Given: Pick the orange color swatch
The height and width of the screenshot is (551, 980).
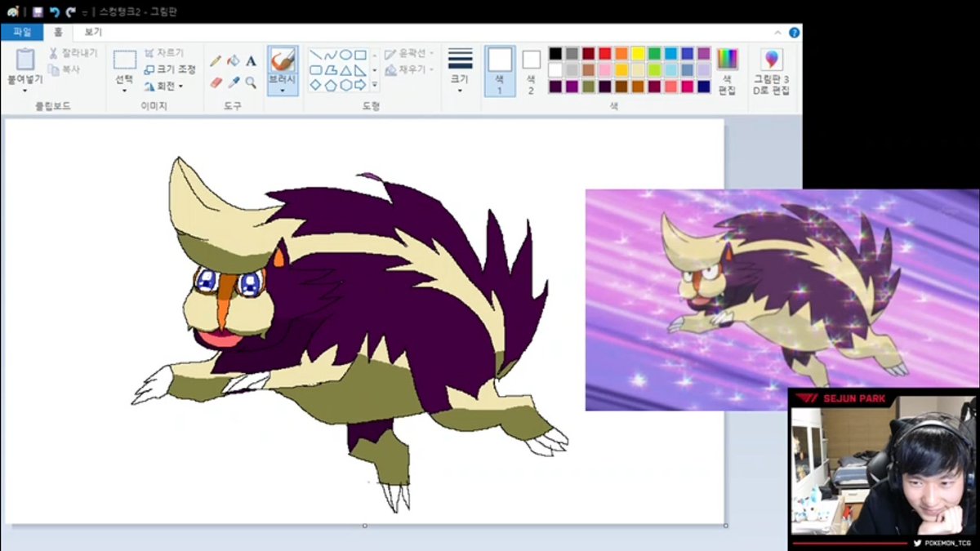Looking at the screenshot, I should pyautogui.click(x=621, y=53).
